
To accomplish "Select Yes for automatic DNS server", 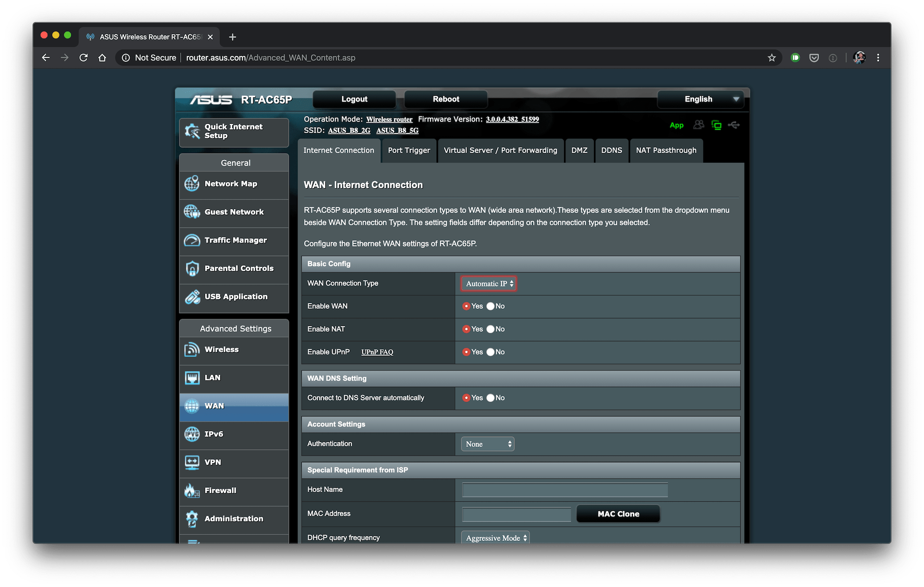I will tap(466, 398).
